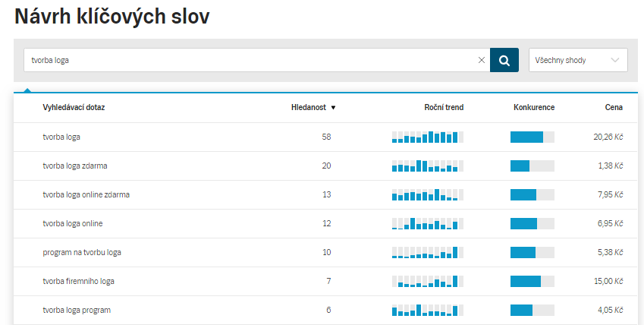Image resolution: width=644 pixels, height=325 pixels.
Task: Click price 20,26 Kč for 'tvorba loga'
Action: (x=608, y=137)
